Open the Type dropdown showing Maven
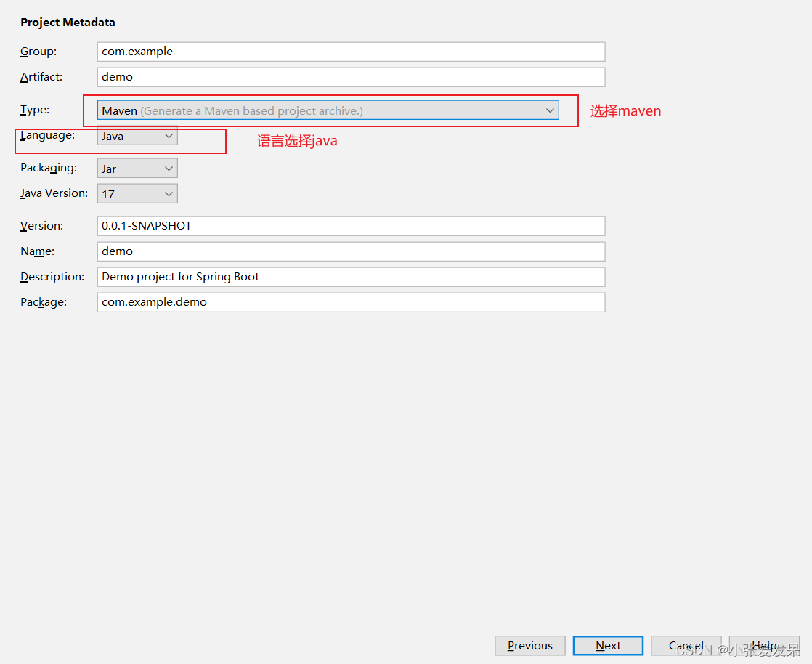 [327, 110]
